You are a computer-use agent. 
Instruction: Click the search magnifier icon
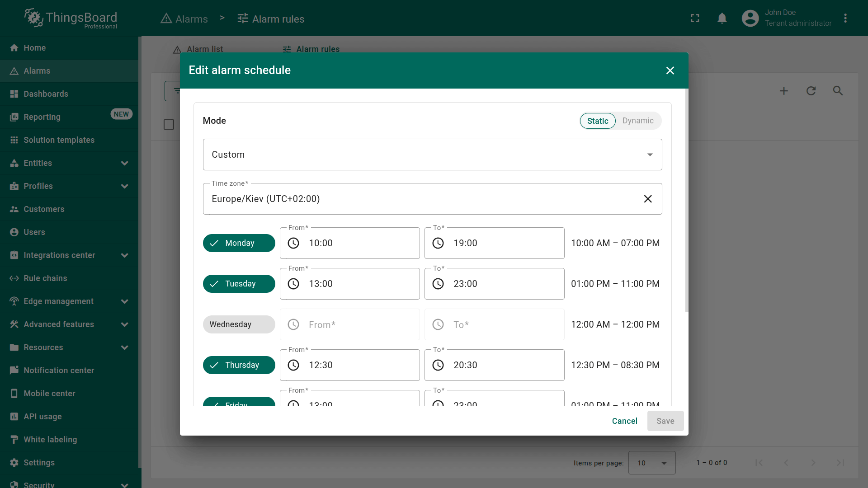[x=838, y=91]
